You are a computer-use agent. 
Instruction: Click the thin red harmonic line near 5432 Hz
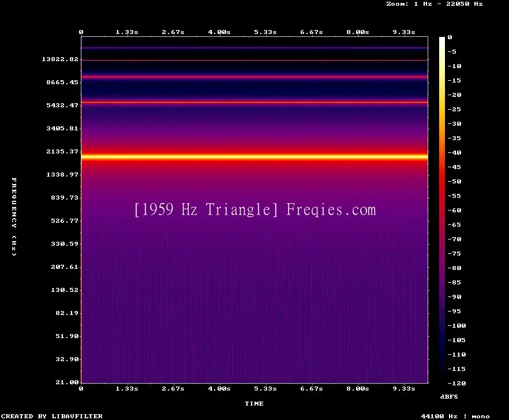pos(254,102)
